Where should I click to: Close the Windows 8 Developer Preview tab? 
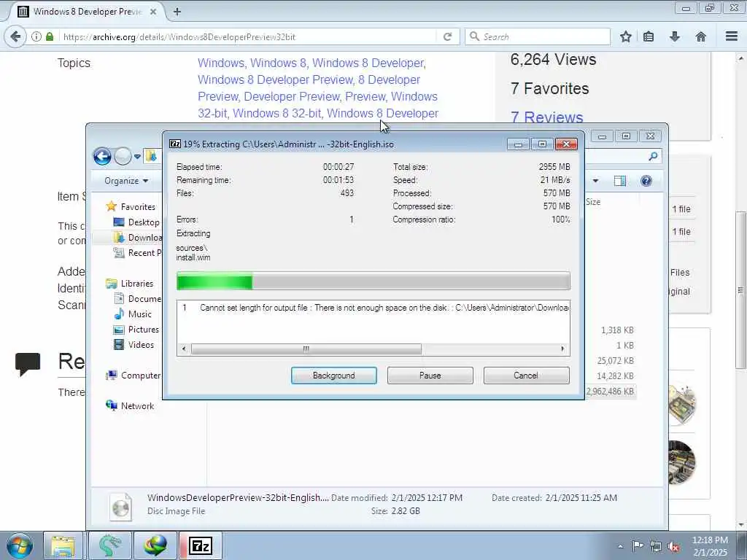coord(153,12)
